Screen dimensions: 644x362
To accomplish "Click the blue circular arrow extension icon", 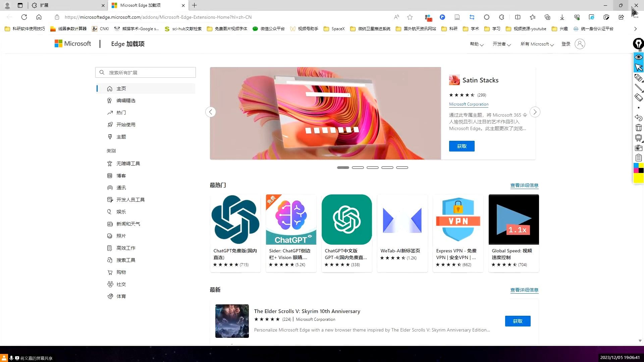I will (x=442, y=17).
